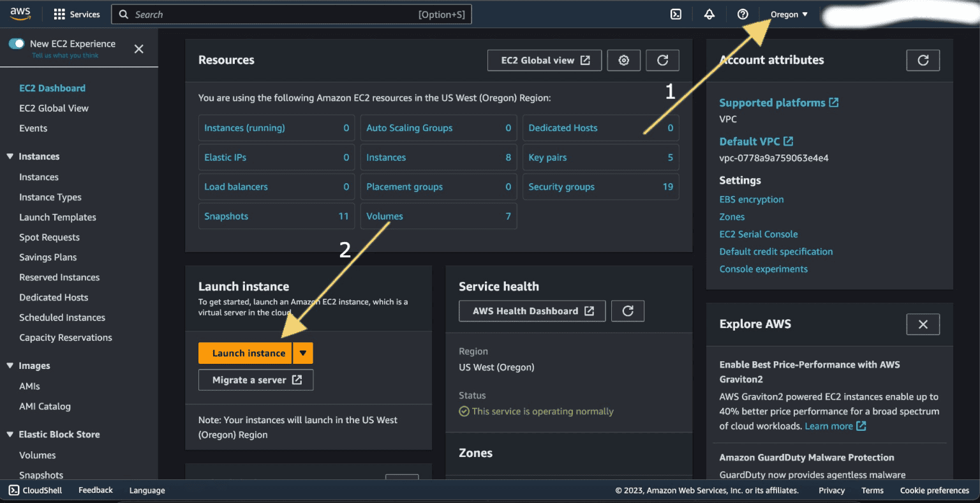This screenshot has width=980, height=503.
Task: Close the Explore AWS panel
Action: point(923,324)
